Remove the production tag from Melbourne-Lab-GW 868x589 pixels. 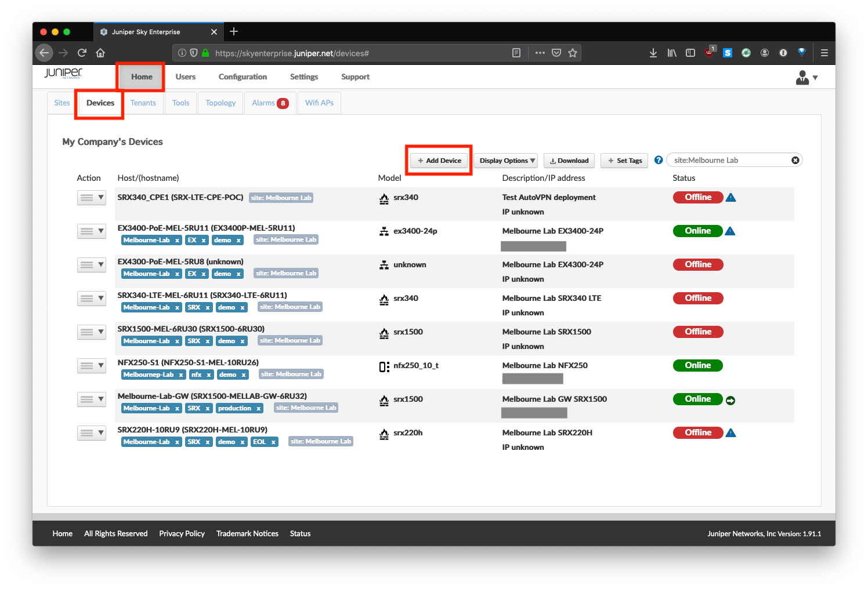tap(258, 408)
